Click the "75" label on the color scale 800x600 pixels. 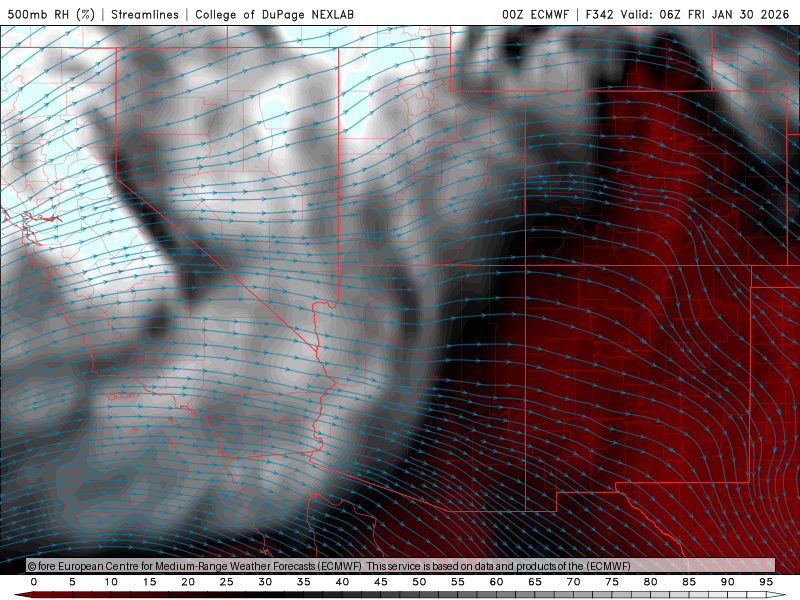(x=612, y=582)
